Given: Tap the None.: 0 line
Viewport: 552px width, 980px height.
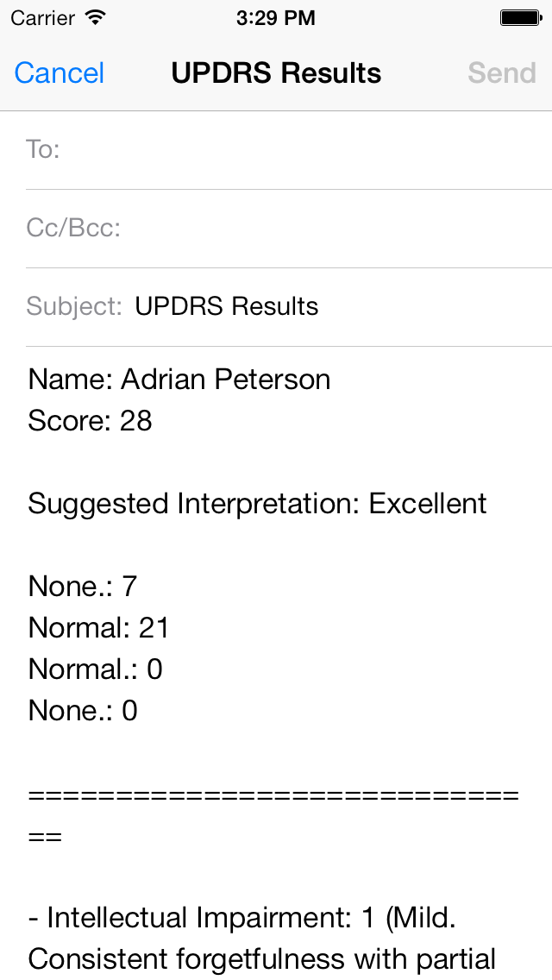Looking at the screenshot, I should coord(83,710).
